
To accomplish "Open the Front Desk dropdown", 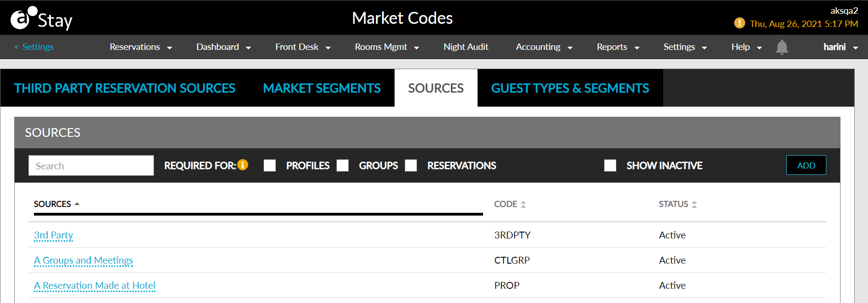I will click(302, 47).
